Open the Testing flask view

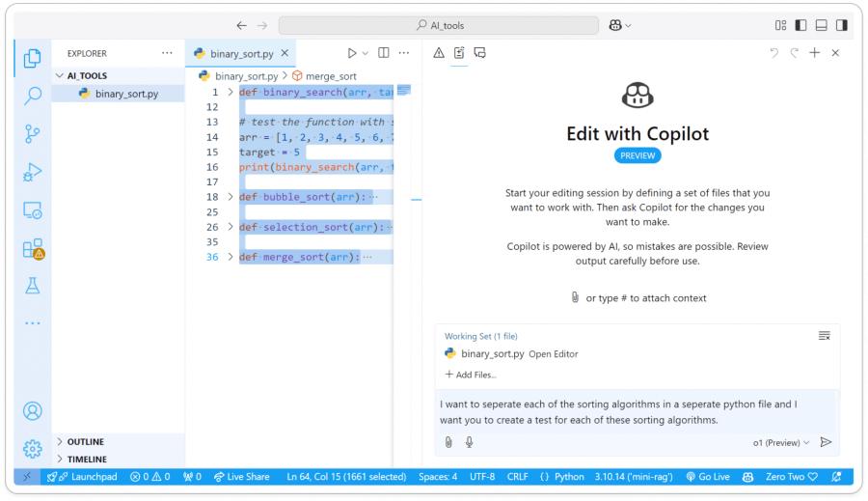pyautogui.click(x=33, y=286)
